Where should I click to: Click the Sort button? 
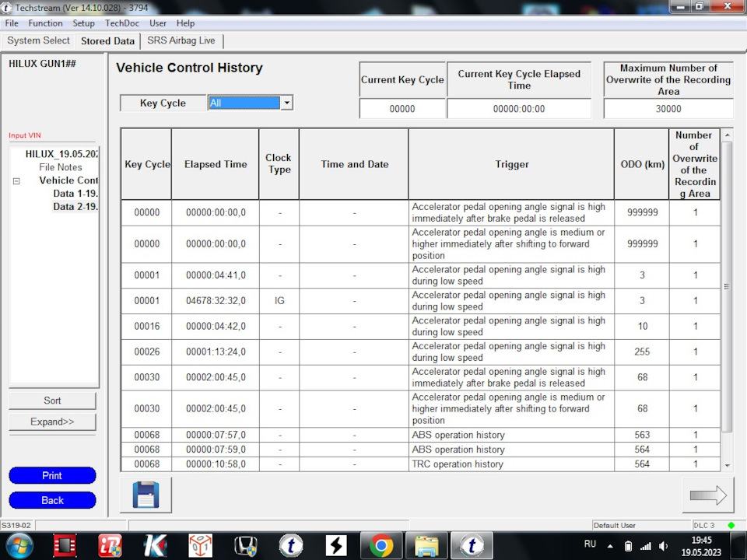(x=52, y=401)
